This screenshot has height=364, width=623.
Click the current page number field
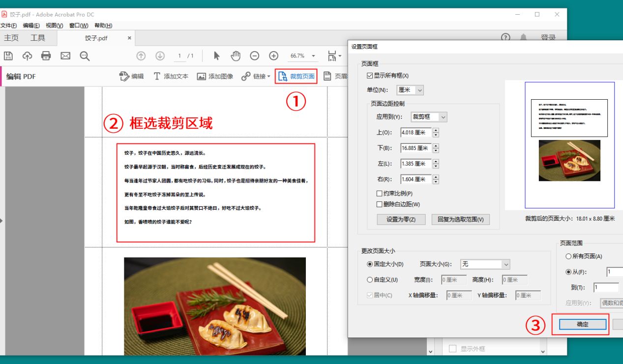pyautogui.click(x=180, y=56)
